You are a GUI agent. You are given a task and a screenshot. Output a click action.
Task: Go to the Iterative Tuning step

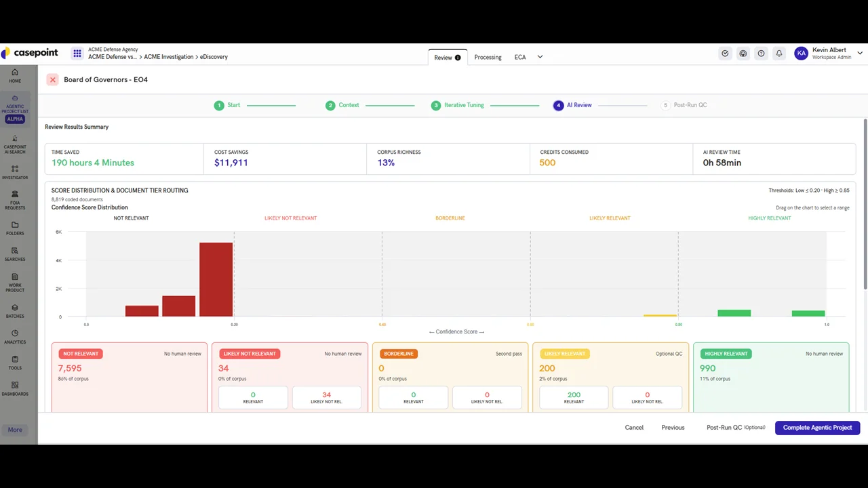tap(458, 105)
